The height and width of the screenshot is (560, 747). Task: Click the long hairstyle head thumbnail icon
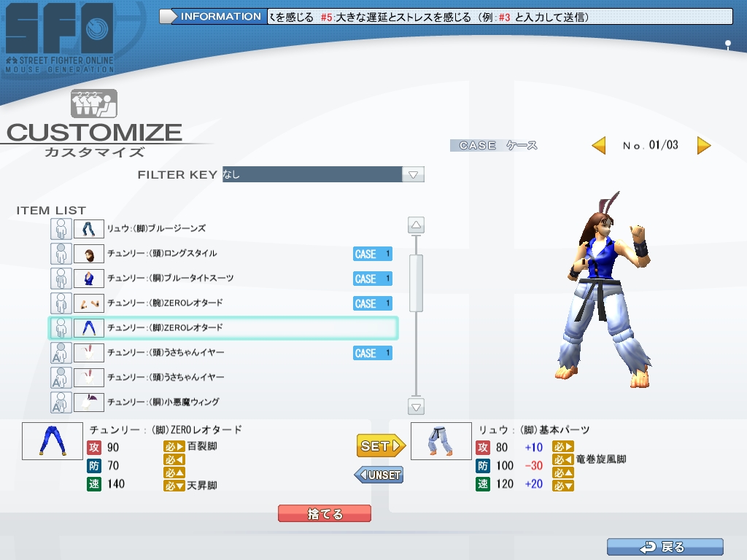coord(88,254)
